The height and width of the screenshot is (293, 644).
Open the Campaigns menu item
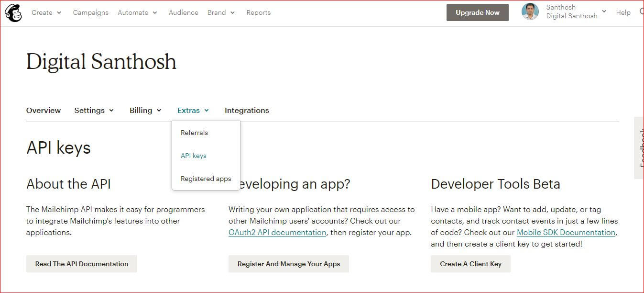coord(90,12)
